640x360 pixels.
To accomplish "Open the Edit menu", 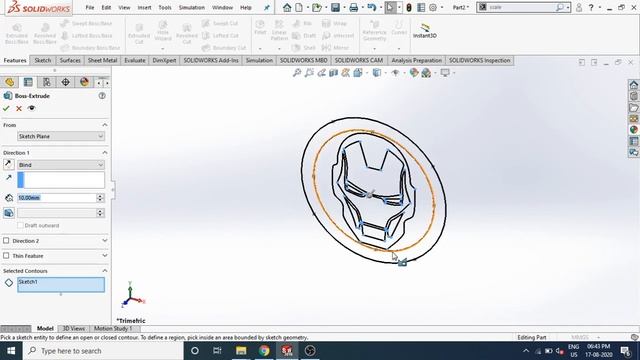I will click(106, 7).
